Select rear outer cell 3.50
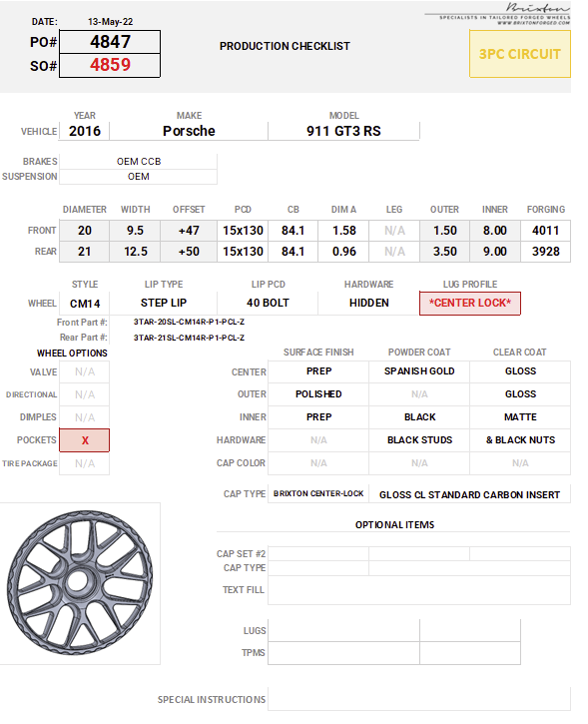Image resolution: width=588 pixels, height=724 pixels. [x=445, y=252]
